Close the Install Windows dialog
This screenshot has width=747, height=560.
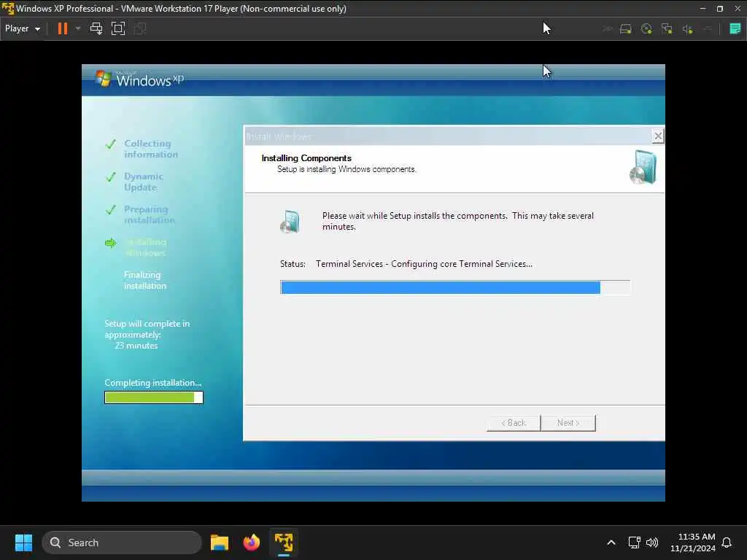pyautogui.click(x=657, y=136)
